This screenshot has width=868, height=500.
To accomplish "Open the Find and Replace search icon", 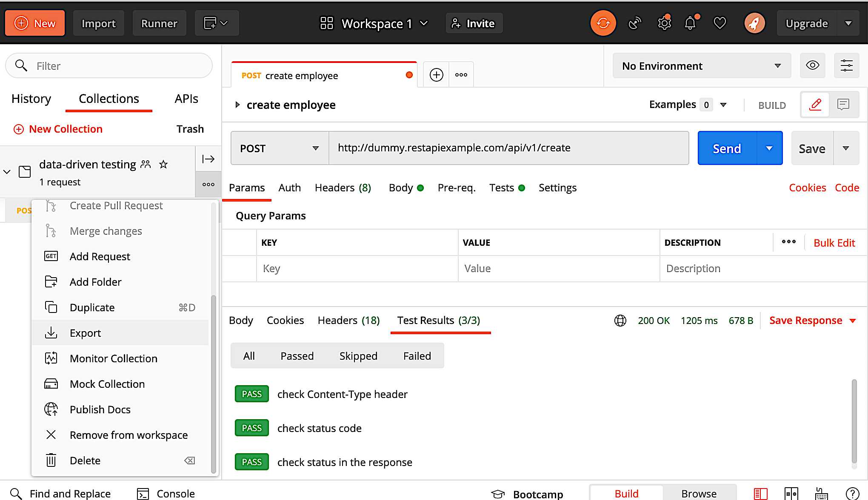I will (x=16, y=493).
